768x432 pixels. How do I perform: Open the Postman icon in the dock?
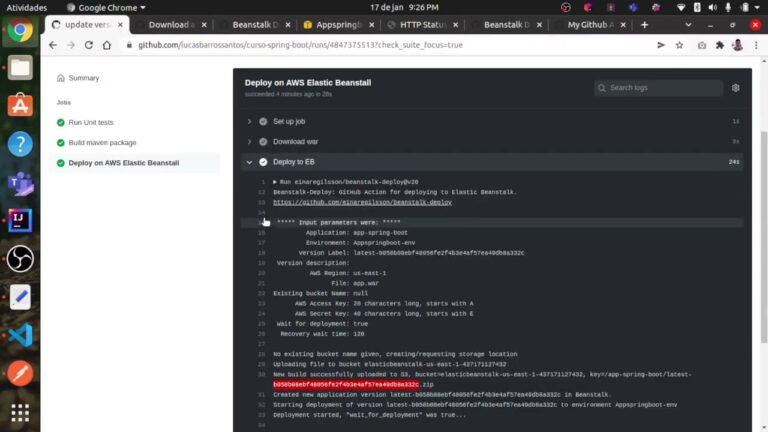point(20,373)
